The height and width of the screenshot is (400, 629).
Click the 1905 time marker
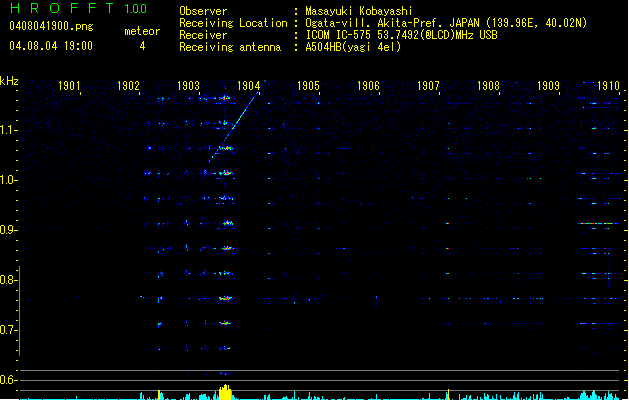point(308,86)
